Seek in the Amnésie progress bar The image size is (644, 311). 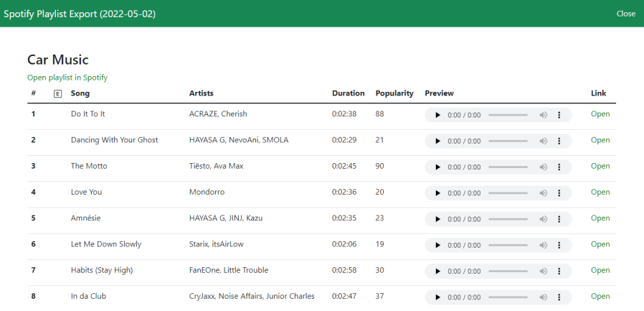[x=508, y=219]
